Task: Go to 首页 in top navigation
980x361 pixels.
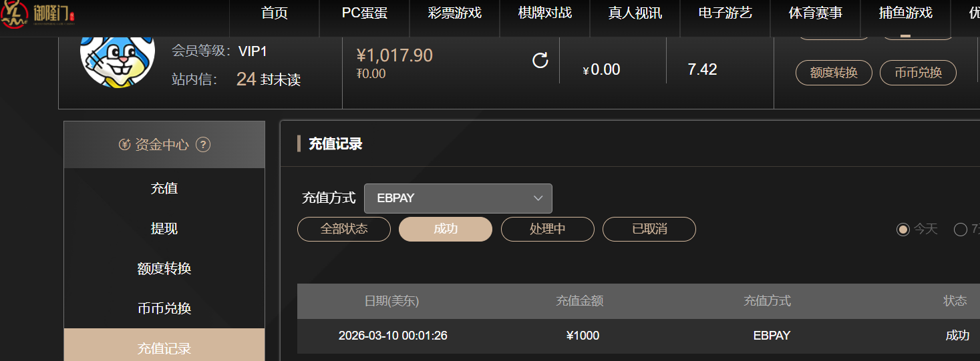Action: pos(275,13)
